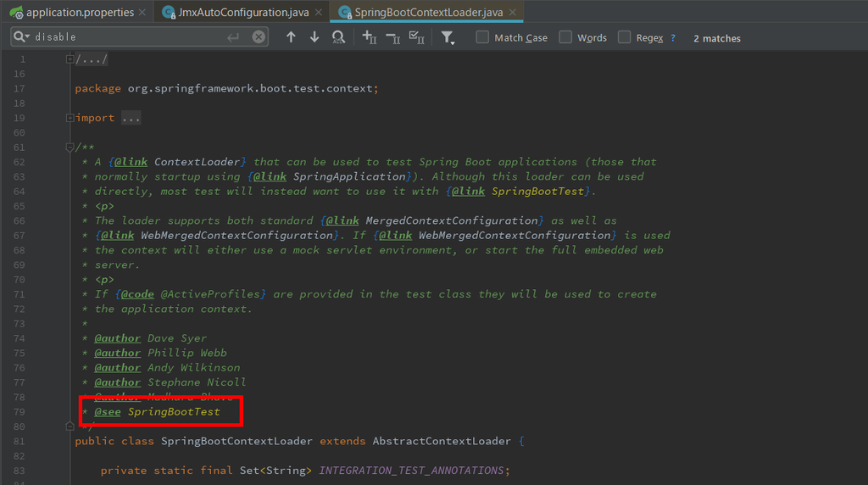The height and width of the screenshot is (485, 868).
Task: Click the new line icon in search field
Action: (x=233, y=37)
